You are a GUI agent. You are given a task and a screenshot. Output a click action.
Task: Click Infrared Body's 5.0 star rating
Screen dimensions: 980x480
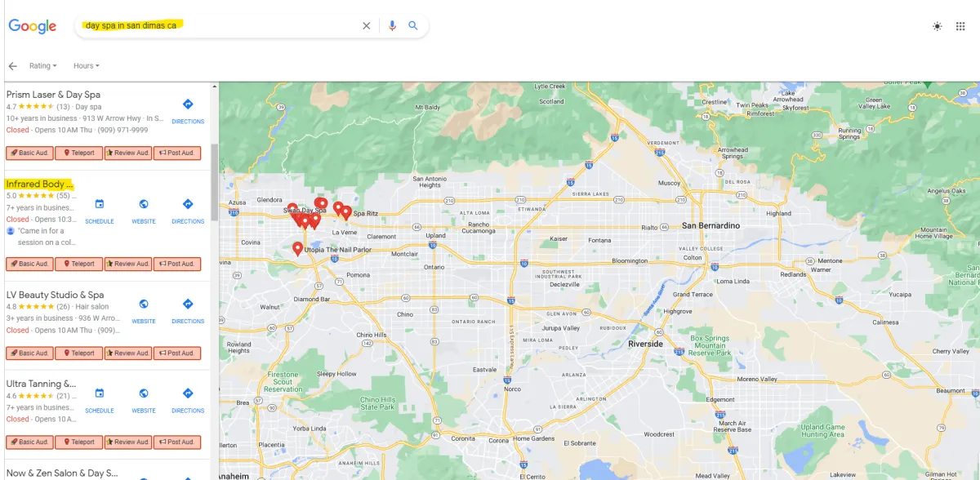click(36, 196)
